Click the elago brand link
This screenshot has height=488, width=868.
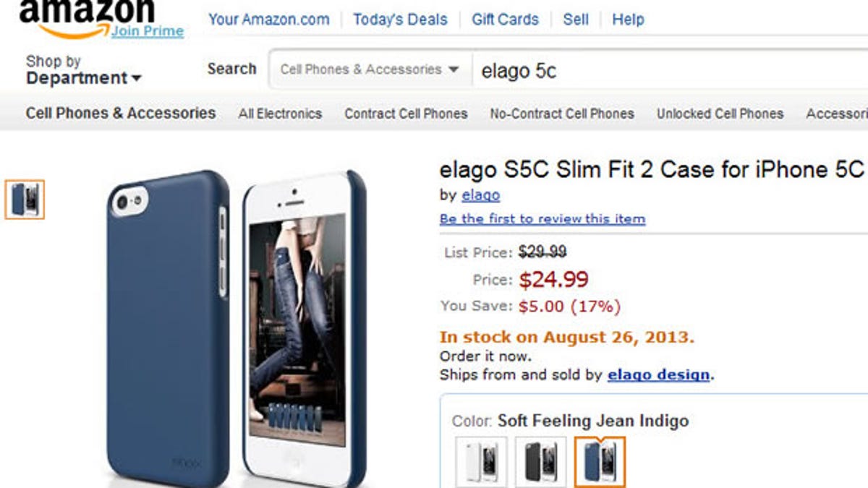click(481, 195)
